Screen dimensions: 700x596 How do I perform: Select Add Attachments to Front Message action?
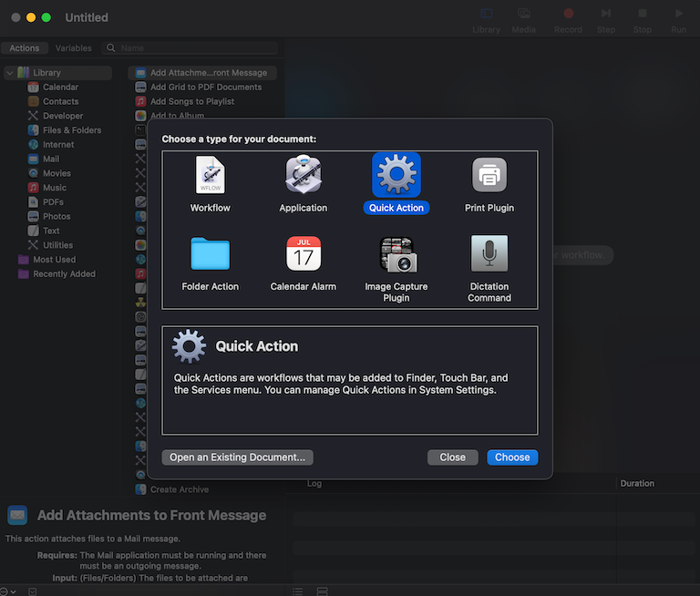pyautogui.click(x=202, y=73)
